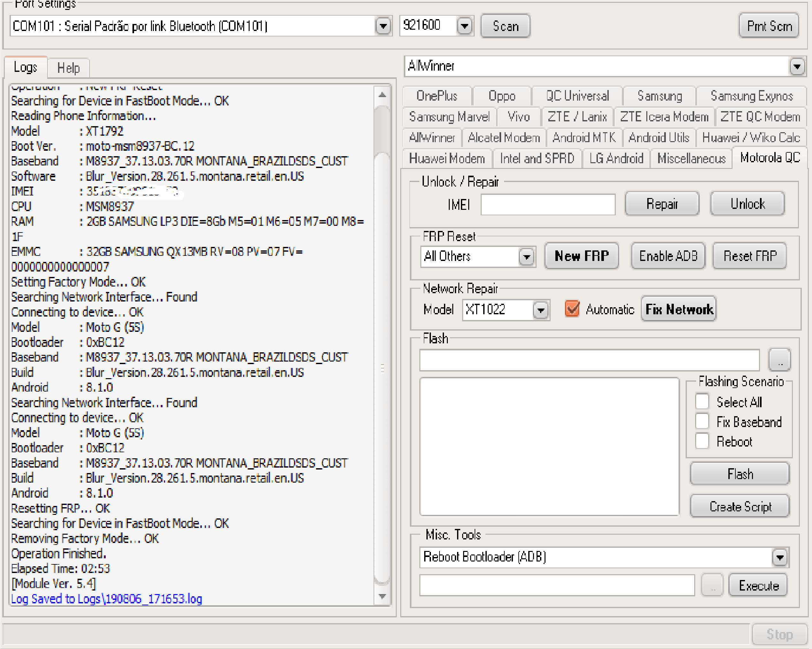This screenshot has width=812, height=649.
Task: Check the Fix Baseband checkbox
Action: point(702,421)
